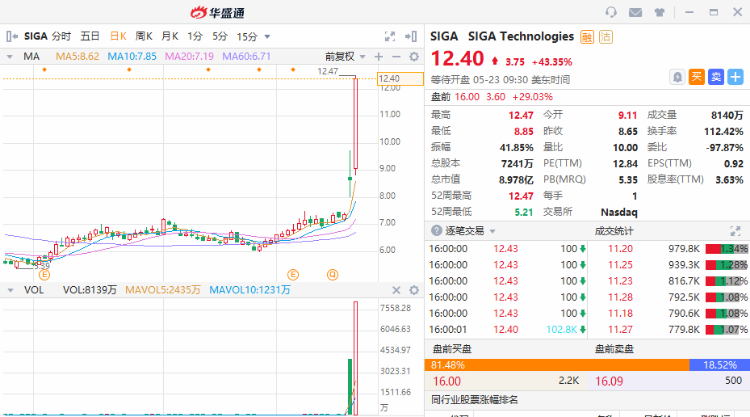Click the MA10:7.85 indicator label
Image resolution: width=750 pixels, height=417 pixels.
132,56
